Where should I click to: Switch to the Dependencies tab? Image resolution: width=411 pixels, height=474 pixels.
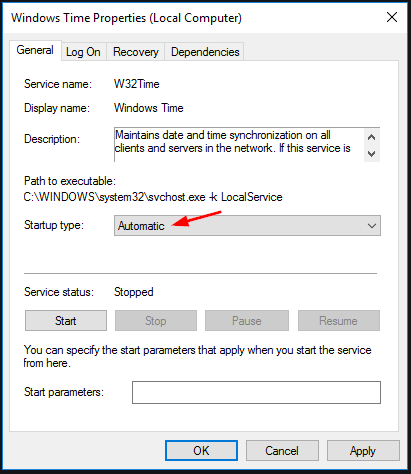(205, 52)
